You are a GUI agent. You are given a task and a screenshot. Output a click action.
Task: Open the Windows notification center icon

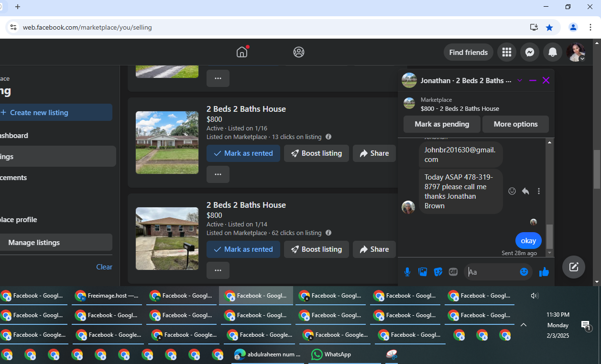(x=586, y=325)
